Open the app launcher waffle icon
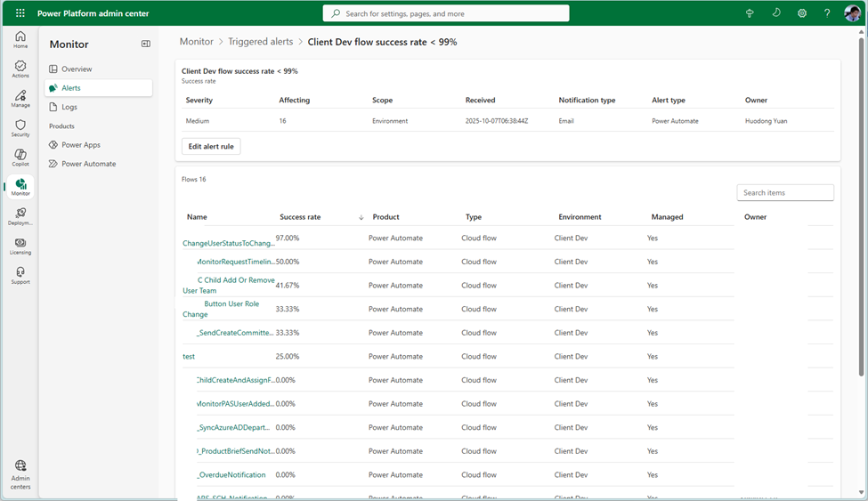The image size is (868, 501). [x=20, y=12]
